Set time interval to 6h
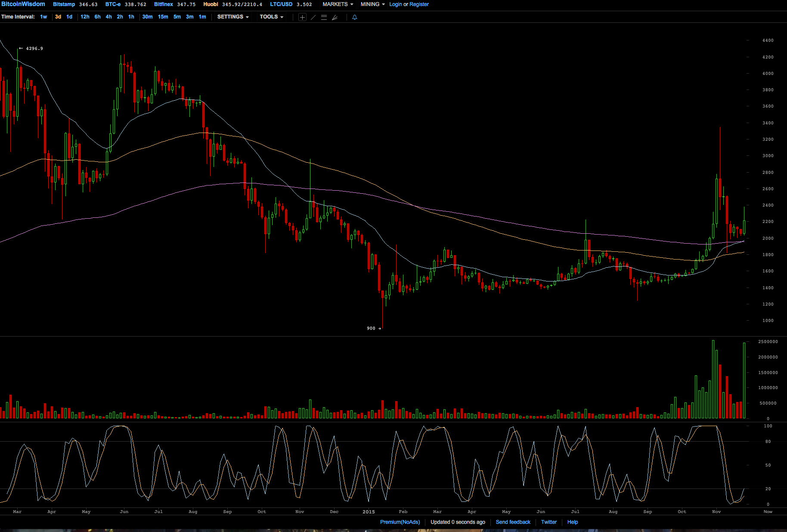This screenshot has width=787, height=532. tap(97, 17)
